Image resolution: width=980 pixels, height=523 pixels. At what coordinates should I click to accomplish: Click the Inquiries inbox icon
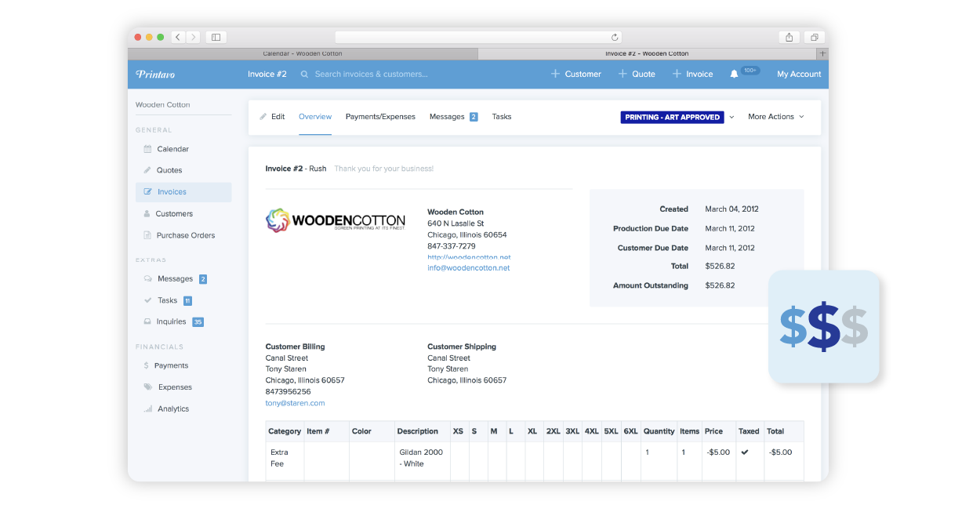[147, 321]
